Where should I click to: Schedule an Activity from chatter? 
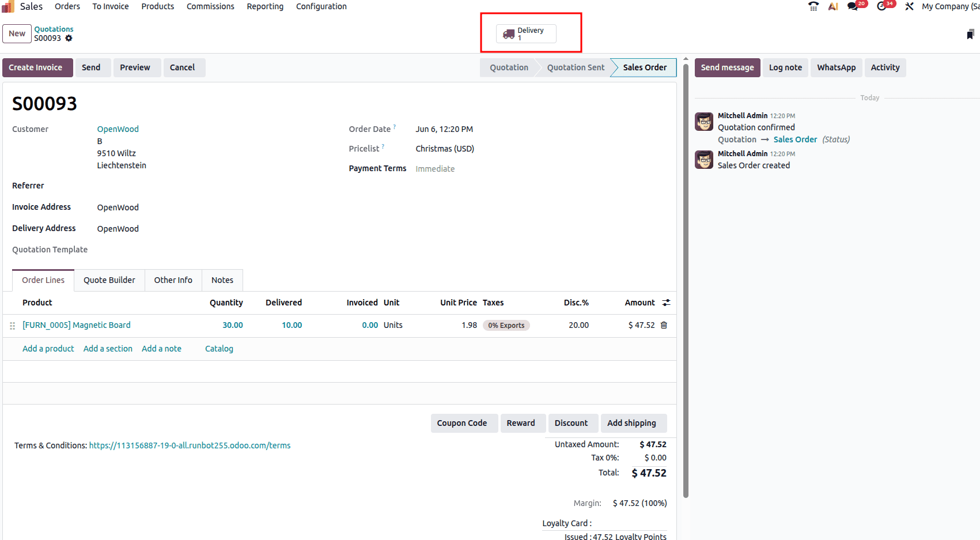(x=885, y=67)
